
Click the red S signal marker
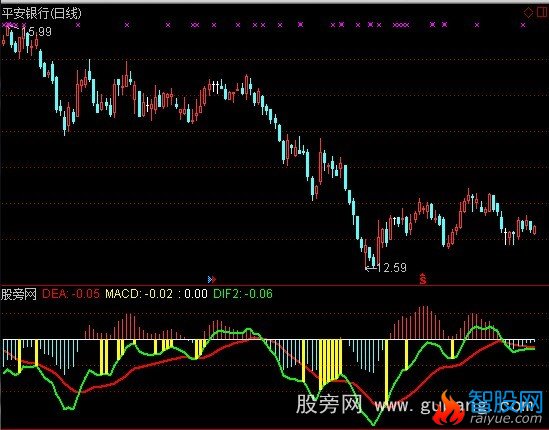423,279
